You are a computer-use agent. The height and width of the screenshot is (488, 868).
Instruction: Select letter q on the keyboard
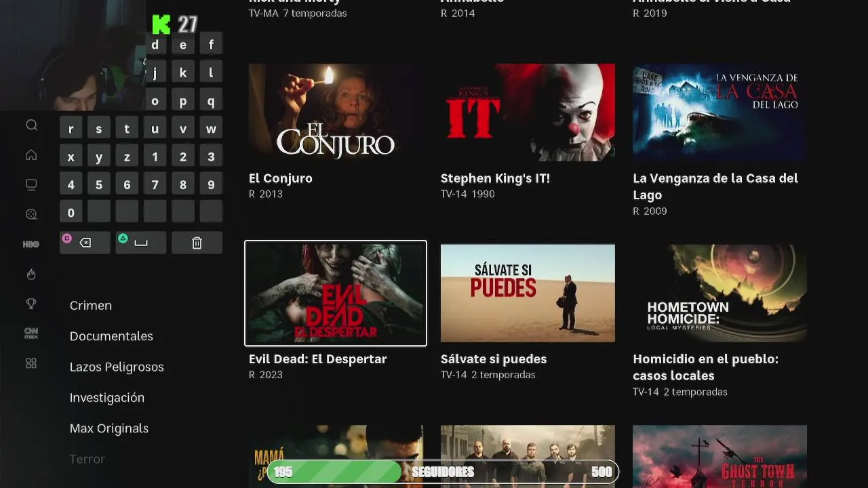pyautogui.click(x=211, y=101)
